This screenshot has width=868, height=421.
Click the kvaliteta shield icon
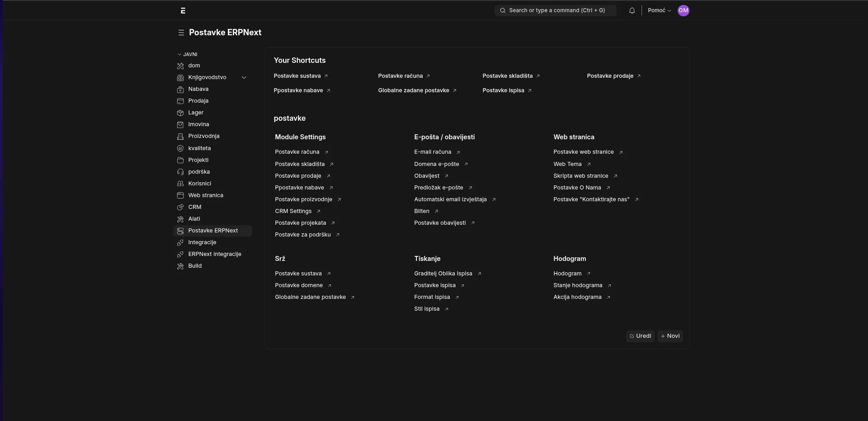tap(180, 148)
